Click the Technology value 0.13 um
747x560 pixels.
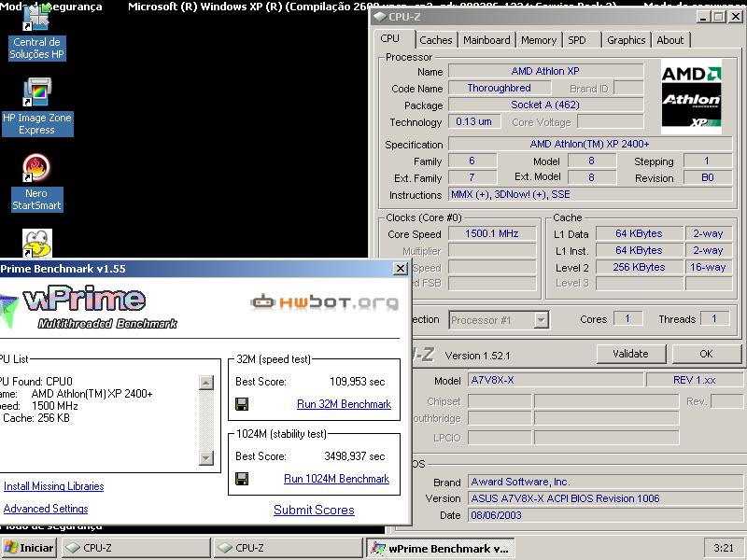pos(474,121)
